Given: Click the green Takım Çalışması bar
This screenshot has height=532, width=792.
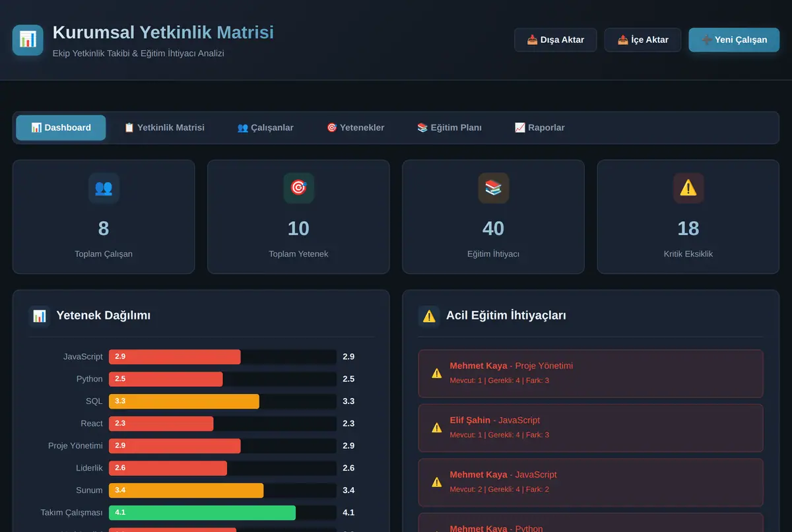Looking at the screenshot, I should coord(203,512).
